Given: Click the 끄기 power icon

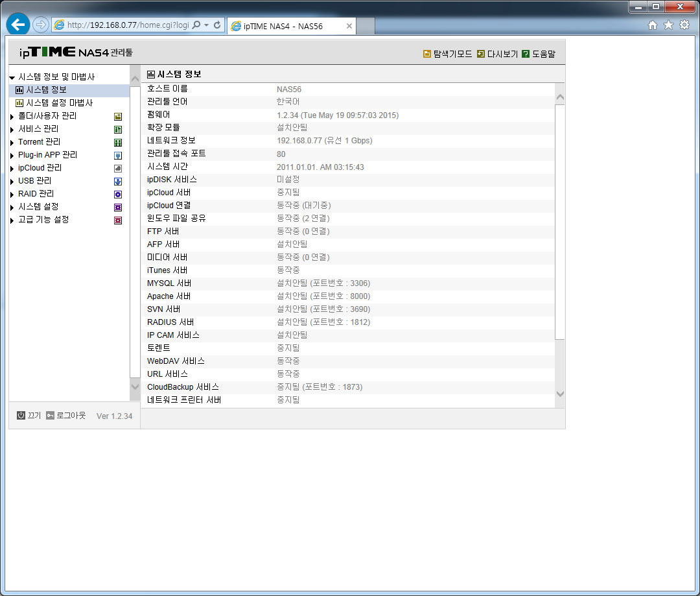Looking at the screenshot, I should (x=21, y=416).
